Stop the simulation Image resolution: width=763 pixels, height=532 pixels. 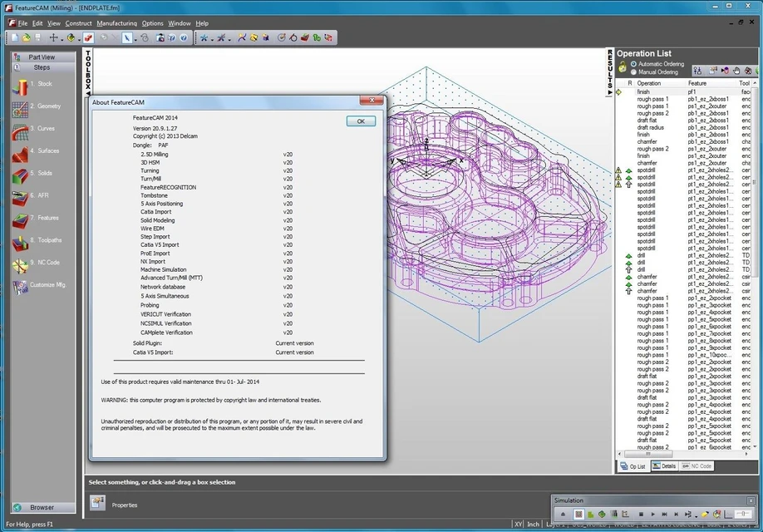(x=642, y=514)
